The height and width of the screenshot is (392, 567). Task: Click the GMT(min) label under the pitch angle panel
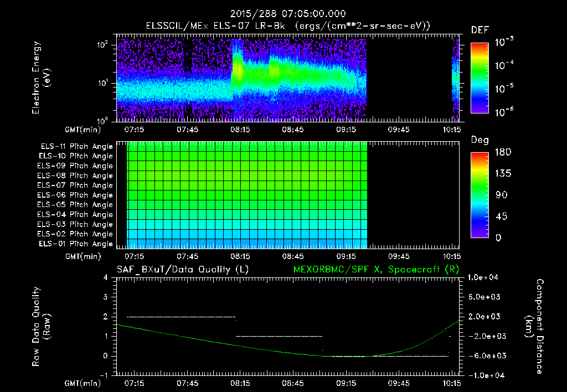tap(83, 256)
